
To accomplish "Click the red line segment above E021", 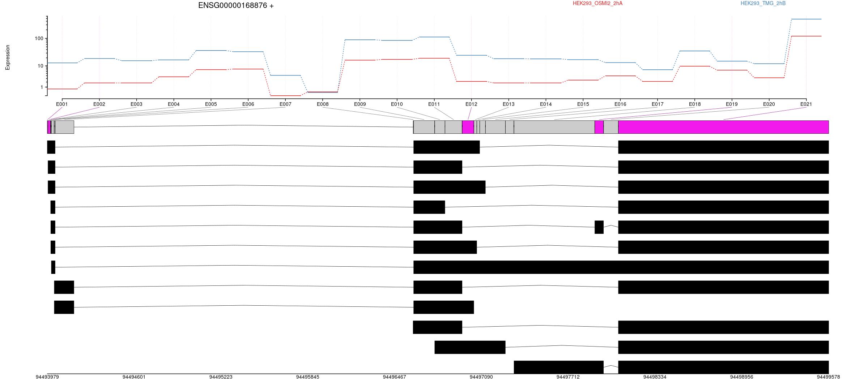I will point(806,36).
